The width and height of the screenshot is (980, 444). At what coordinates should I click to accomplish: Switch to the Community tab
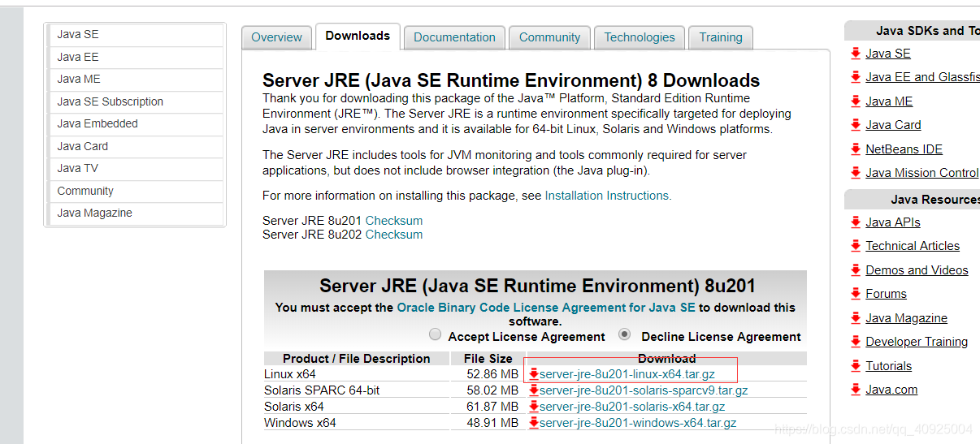550,37
